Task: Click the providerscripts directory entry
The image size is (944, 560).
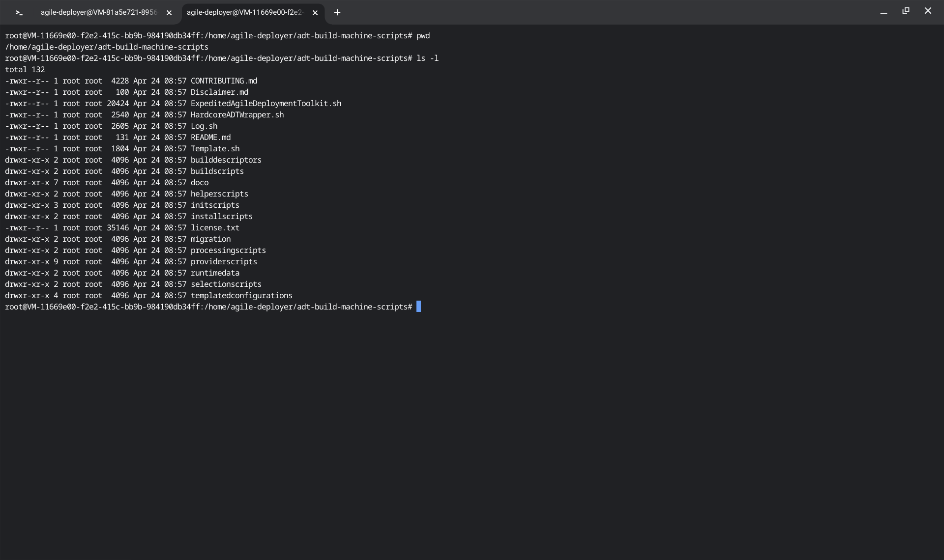Action: 224,262
